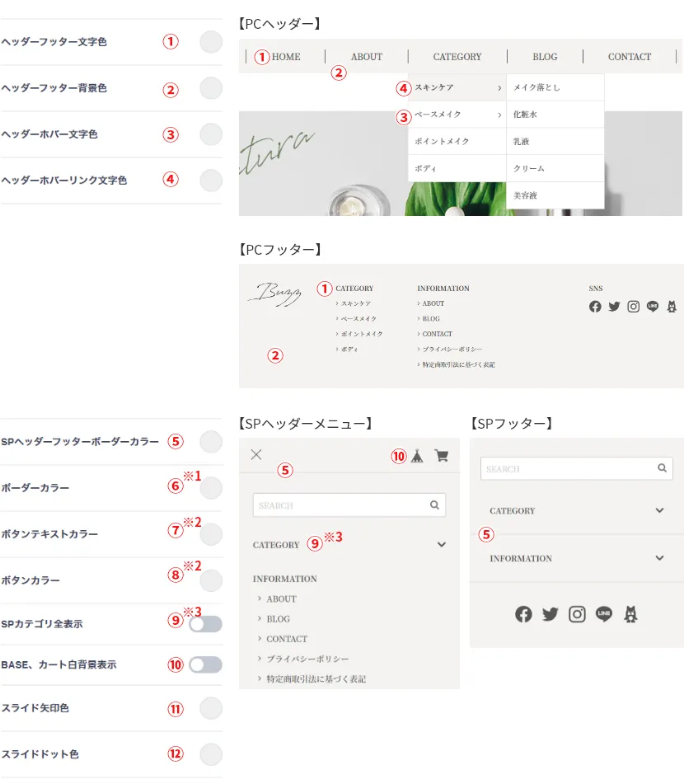Image resolution: width=684 pixels, height=784 pixels.
Task: Enable the SPカテゴリ全表示 toggle
Action: pyautogui.click(x=206, y=624)
